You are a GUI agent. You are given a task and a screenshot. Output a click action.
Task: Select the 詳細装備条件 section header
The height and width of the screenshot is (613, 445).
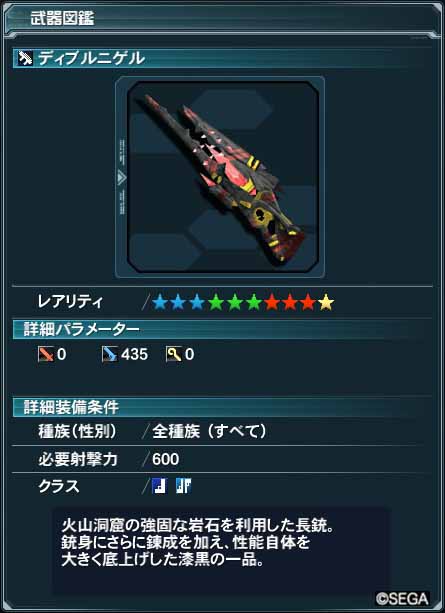(x=222, y=407)
